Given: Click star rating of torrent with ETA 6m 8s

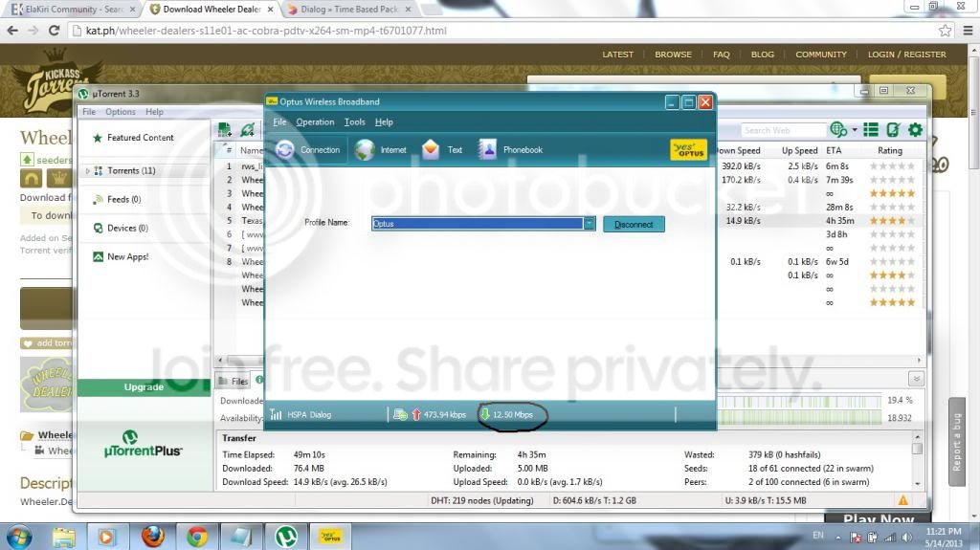Looking at the screenshot, I should [893, 166].
